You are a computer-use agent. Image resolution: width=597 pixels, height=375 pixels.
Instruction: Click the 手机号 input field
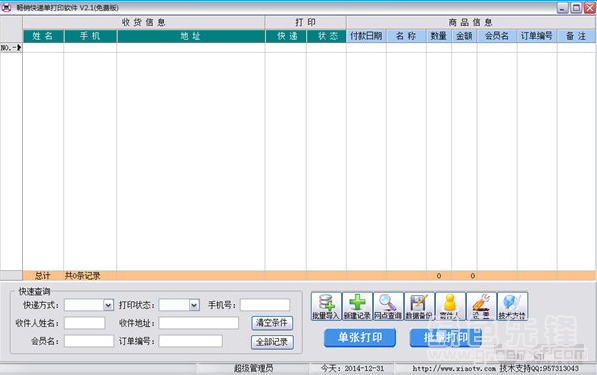265,305
